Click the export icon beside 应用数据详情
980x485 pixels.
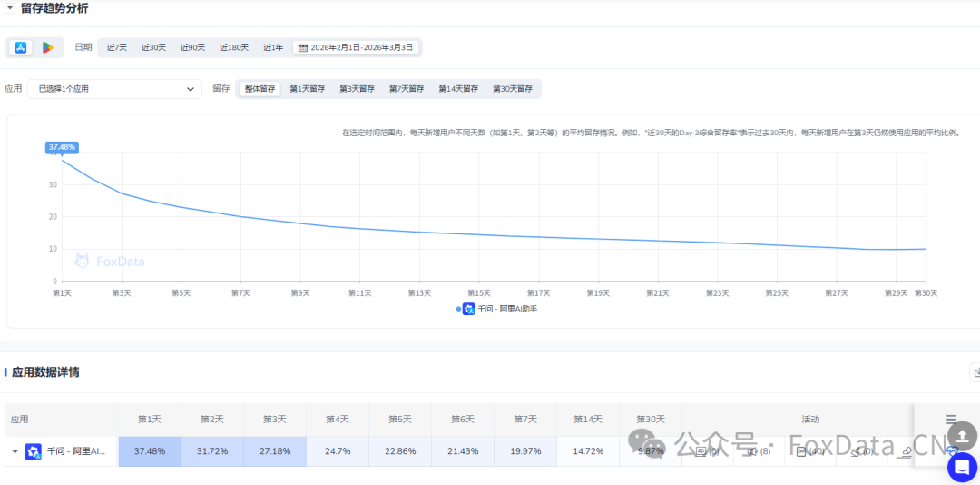(975, 371)
